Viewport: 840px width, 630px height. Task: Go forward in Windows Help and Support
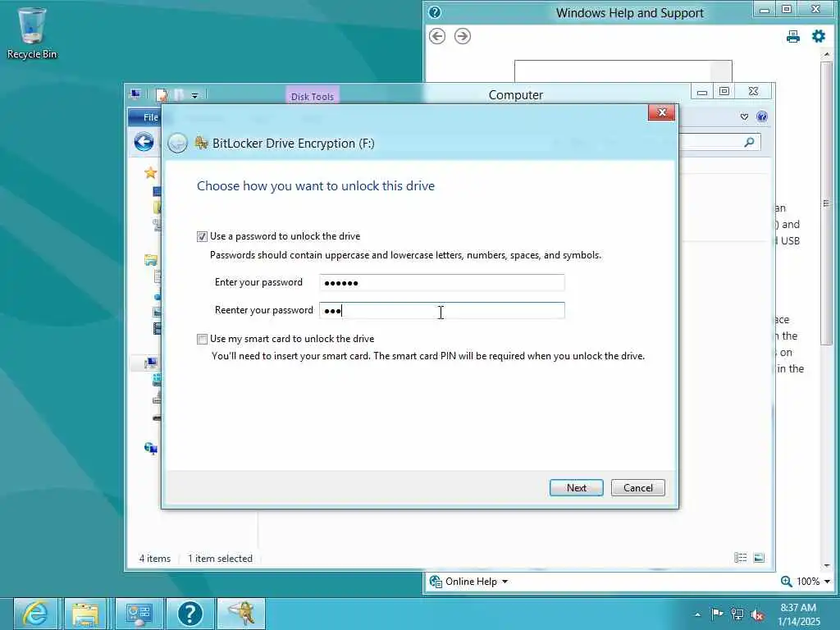click(x=463, y=36)
